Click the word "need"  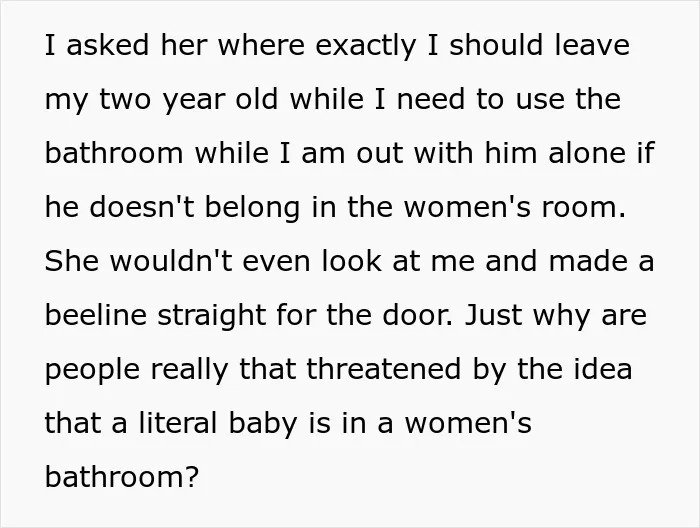click(431, 99)
